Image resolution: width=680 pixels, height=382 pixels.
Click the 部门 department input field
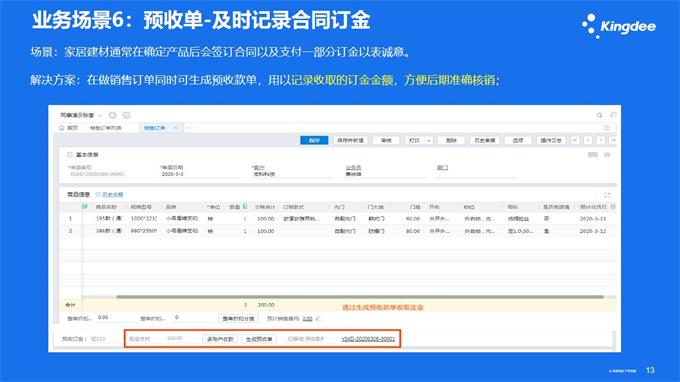[x=477, y=174]
